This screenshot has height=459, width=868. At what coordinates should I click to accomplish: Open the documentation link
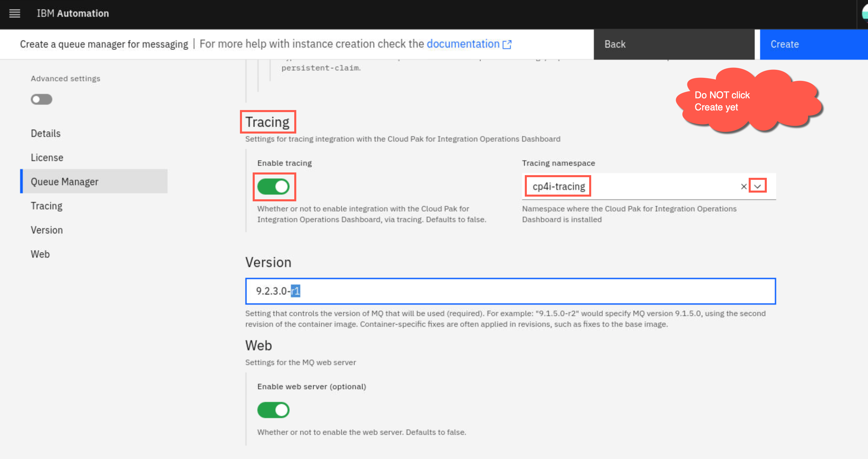click(x=463, y=44)
